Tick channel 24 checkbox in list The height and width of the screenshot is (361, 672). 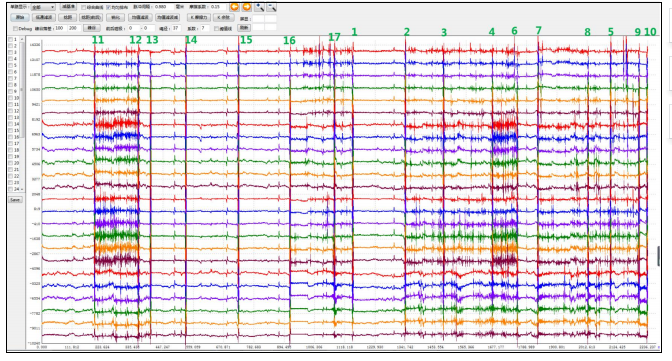10,189
